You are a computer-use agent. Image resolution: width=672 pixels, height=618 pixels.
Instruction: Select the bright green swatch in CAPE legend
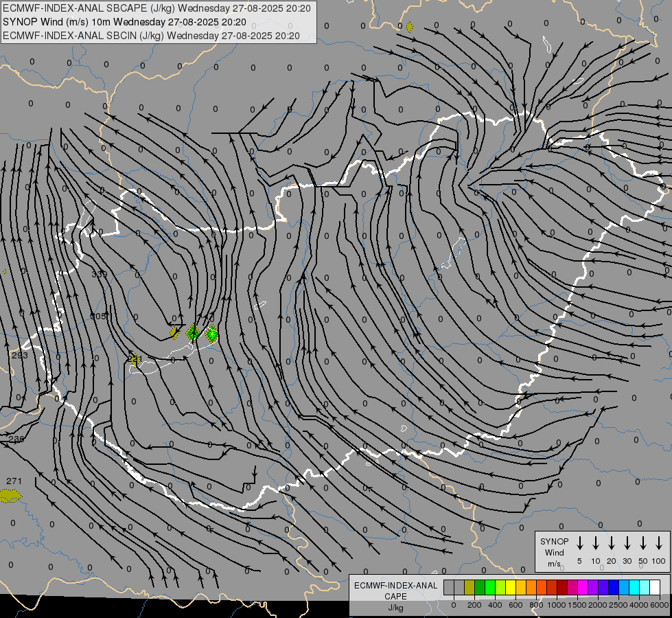tap(490, 587)
